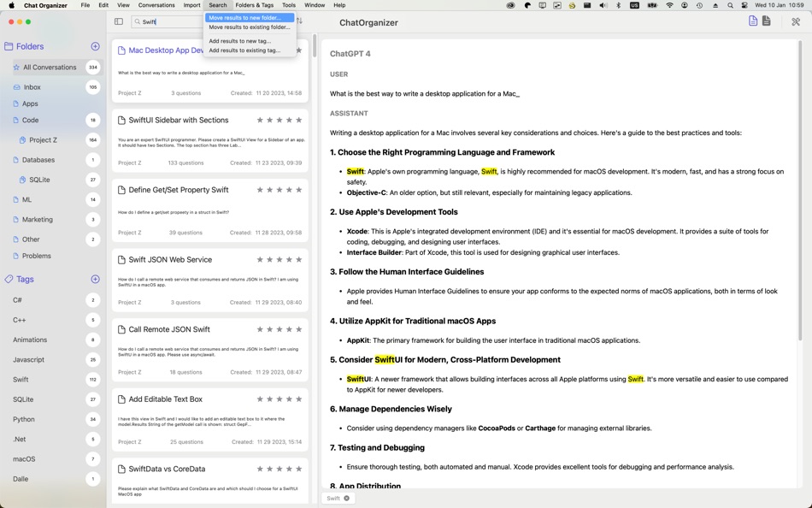Remove the Swift tag filter chip

click(x=345, y=497)
